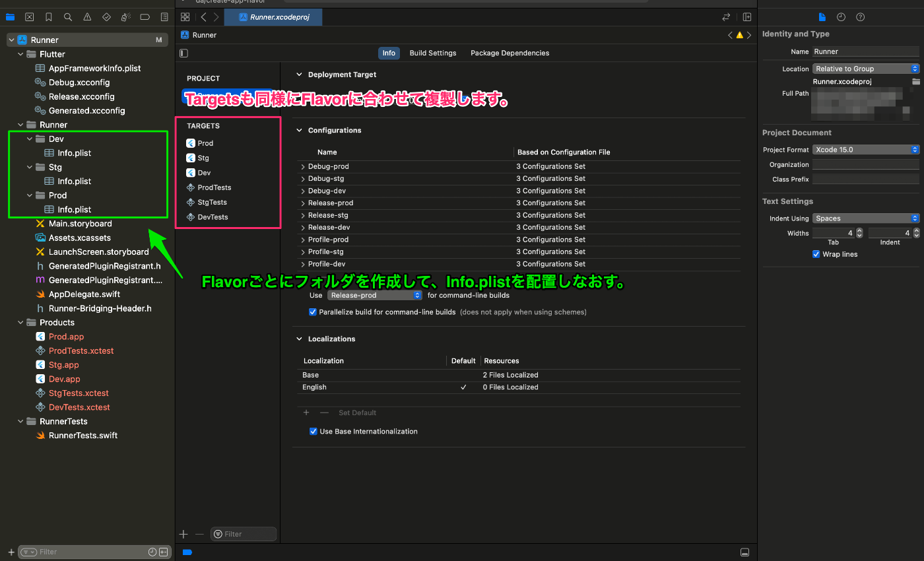The height and width of the screenshot is (561, 924).
Task: Jump to the next issue arrow
Action: pos(749,35)
